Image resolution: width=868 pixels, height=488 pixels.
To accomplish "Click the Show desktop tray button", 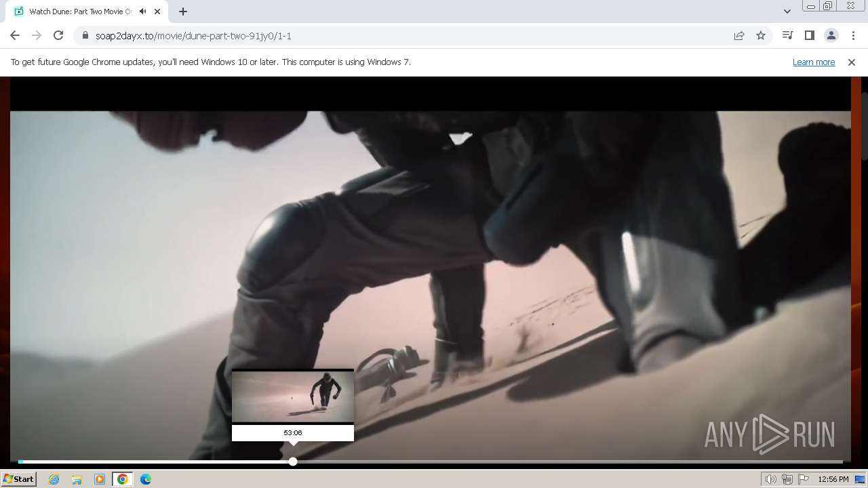I will pos(861,479).
